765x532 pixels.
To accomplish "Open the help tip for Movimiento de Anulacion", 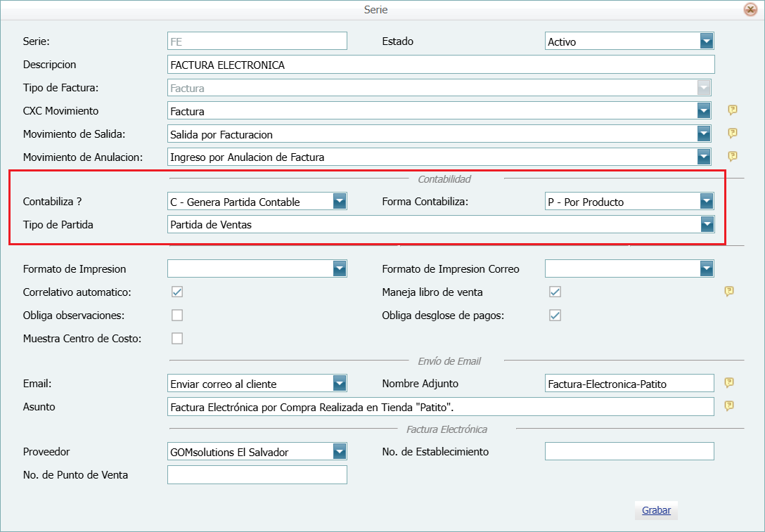I will pos(732,157).
